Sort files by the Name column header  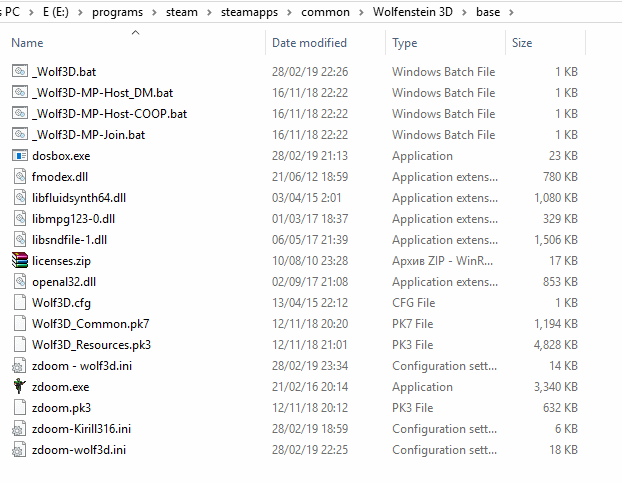27,43
